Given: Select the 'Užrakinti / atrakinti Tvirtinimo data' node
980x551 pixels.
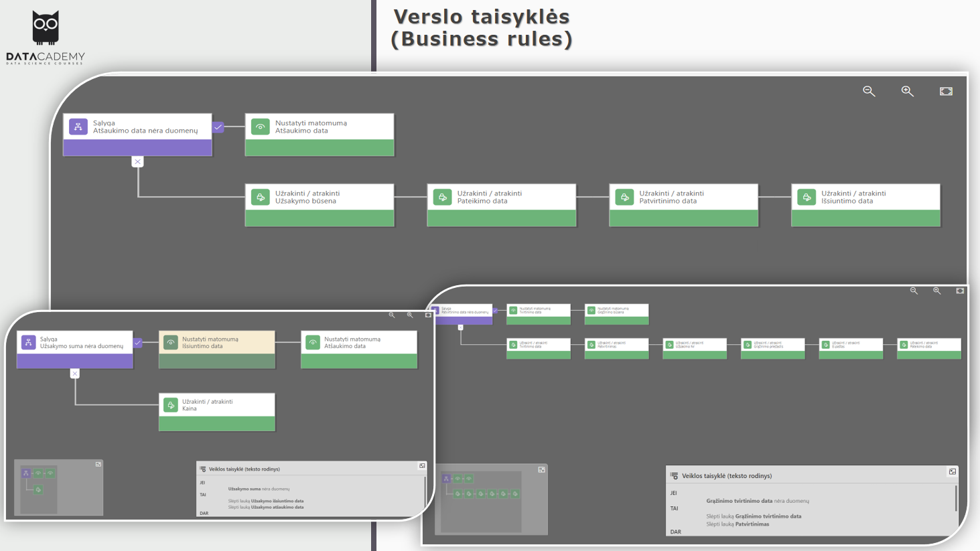Looking at the screenshot, I should tap(539, 349).
